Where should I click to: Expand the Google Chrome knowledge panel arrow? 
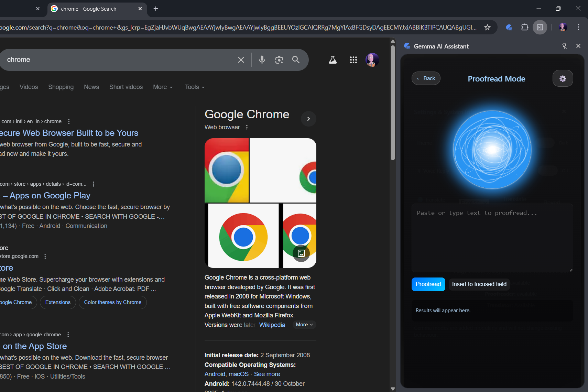point(308,119)
